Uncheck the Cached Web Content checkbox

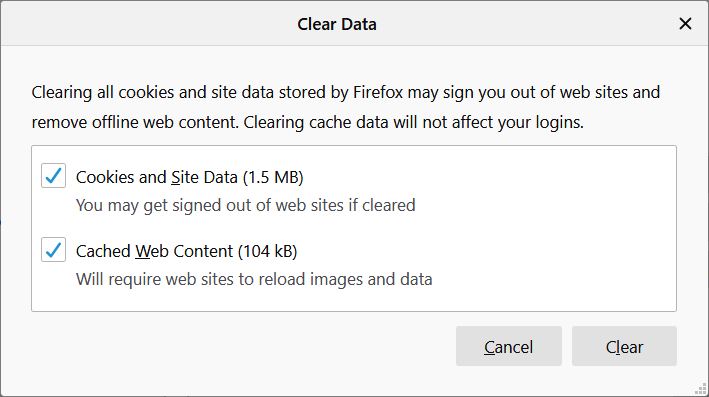pyautogui.click(x=53, y=250)
